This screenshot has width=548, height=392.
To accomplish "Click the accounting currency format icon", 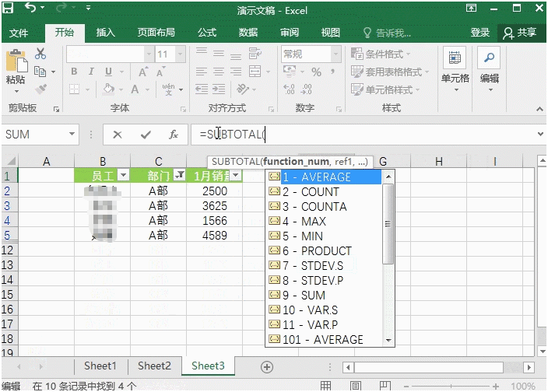I will pyautogui.click(x=290, y=72).
